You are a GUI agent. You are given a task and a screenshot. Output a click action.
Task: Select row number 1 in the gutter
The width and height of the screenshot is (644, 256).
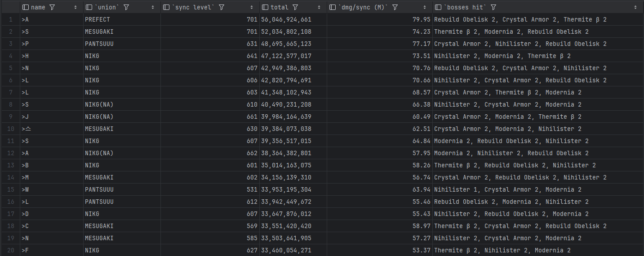click(10, 20)
